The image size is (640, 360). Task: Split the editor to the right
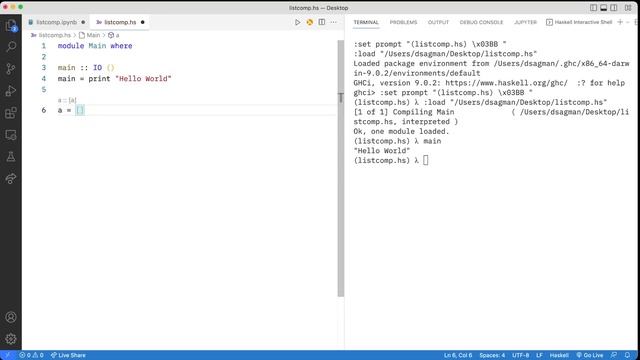pos(322,22)
